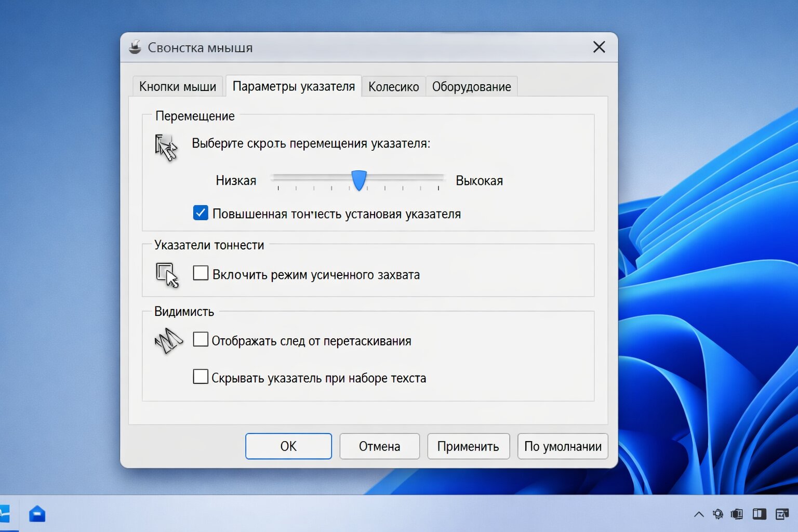Check Отображать след от перетаскивания
This screenshot has height=532, width=798.
tap(201, 340)
